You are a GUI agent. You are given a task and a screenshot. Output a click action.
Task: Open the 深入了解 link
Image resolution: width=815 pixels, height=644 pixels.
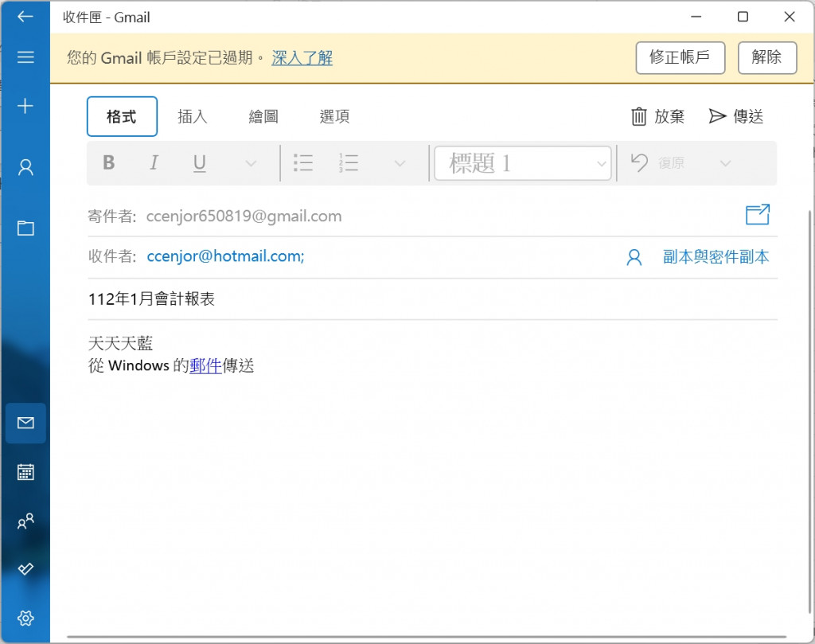pyautogui.click(x=302, y=57)
